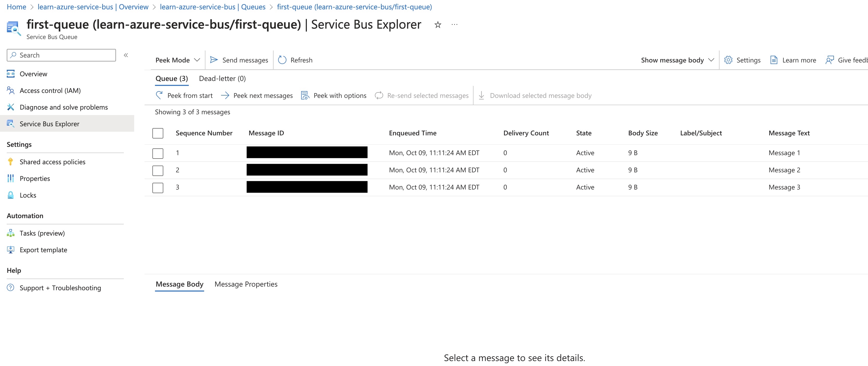Select the Dead-letter (0) tab

222,79
